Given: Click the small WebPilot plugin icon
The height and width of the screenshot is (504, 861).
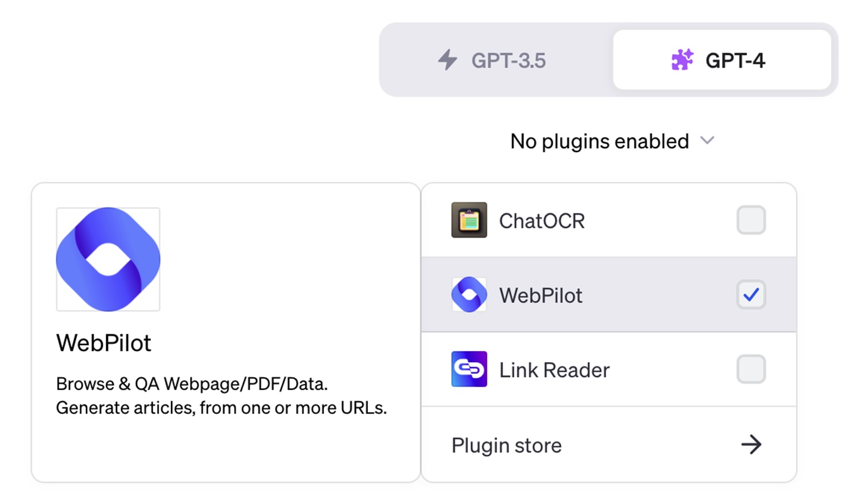Looking at the screenshot, I should coord(469,294).
